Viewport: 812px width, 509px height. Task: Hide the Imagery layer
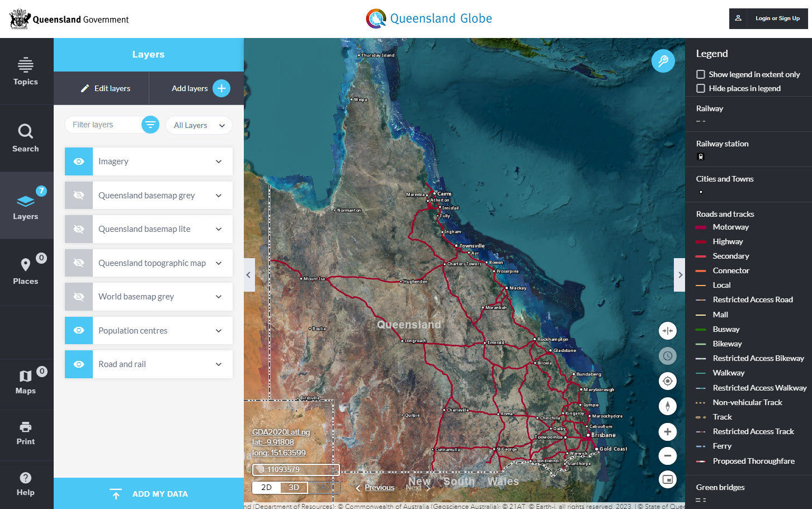[78, 161]
